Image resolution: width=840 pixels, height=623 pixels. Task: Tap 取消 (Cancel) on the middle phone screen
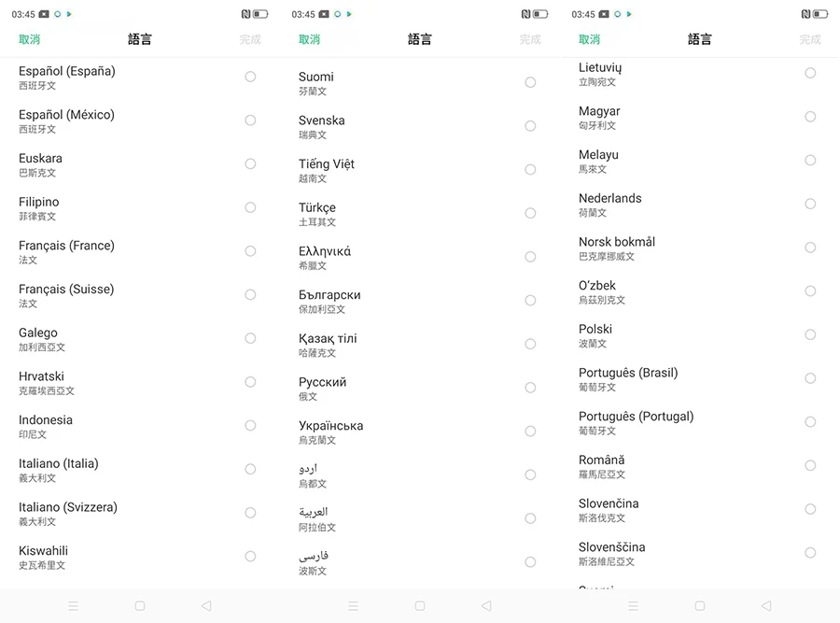click(x=309, y=39)
